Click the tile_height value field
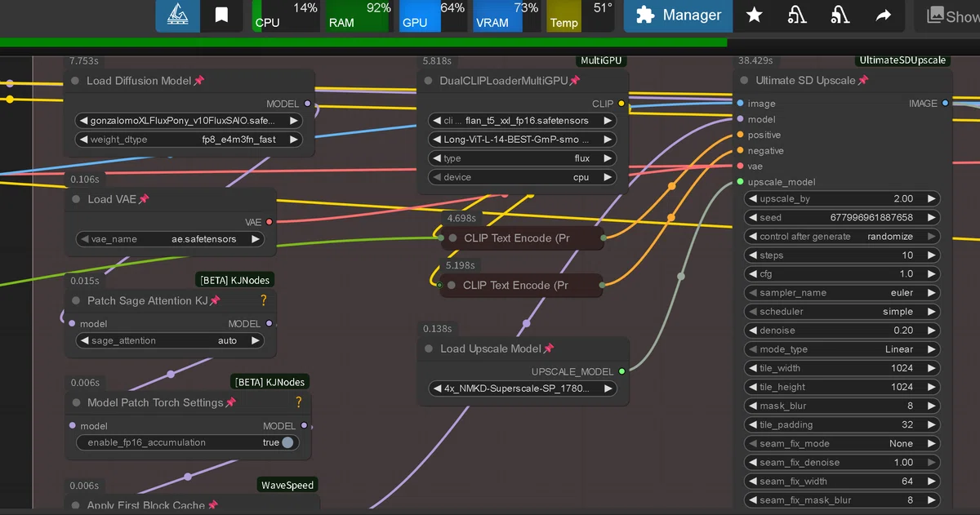This screenshot has width=980, height=515. click(842, 387)
